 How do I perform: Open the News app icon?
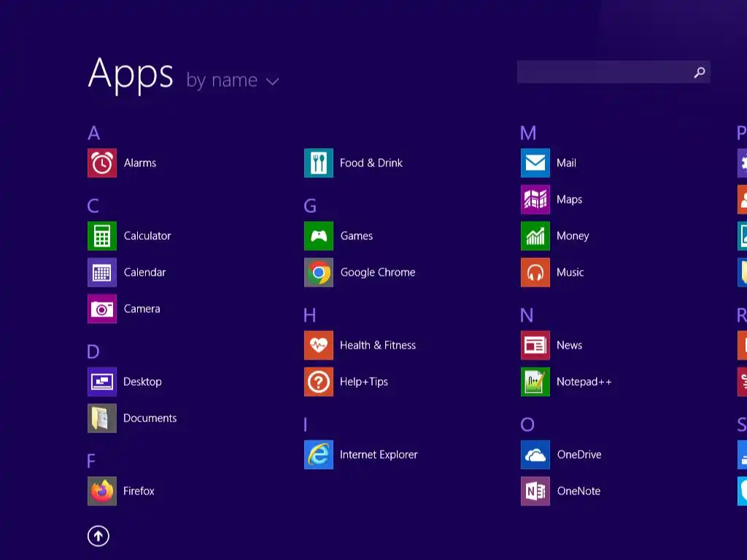pos(535,345)
